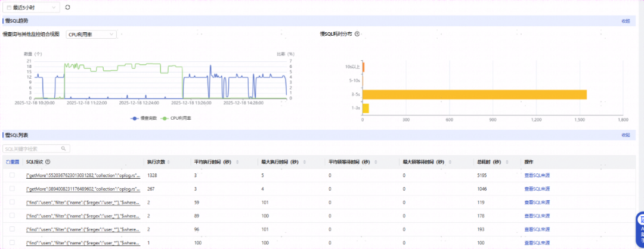Open SQL fingerprint getMore 5520367623013031282

(83, 176)
